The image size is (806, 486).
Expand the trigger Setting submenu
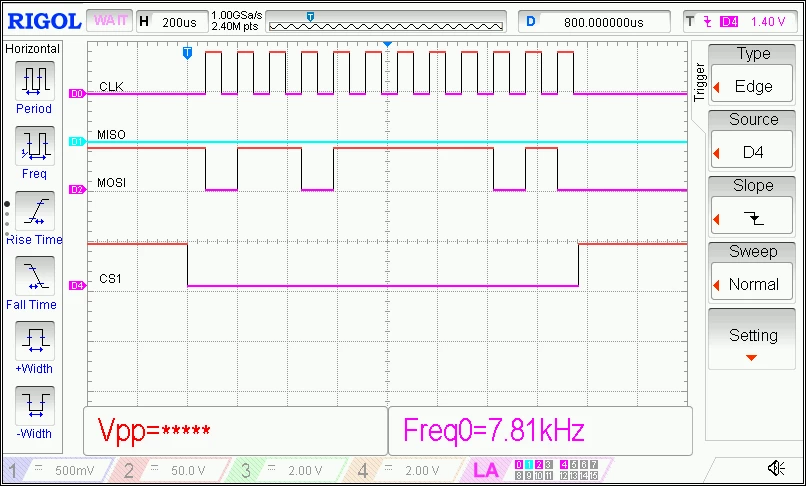tap(752, 339)
